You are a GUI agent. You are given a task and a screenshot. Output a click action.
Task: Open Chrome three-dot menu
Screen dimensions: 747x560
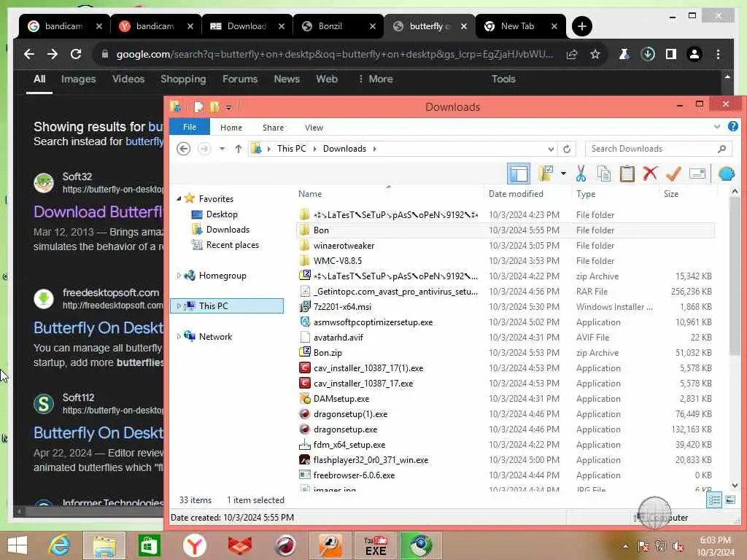[718, 54]
